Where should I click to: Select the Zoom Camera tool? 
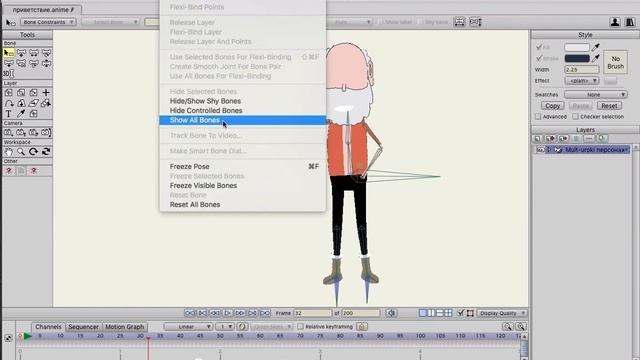21,133
